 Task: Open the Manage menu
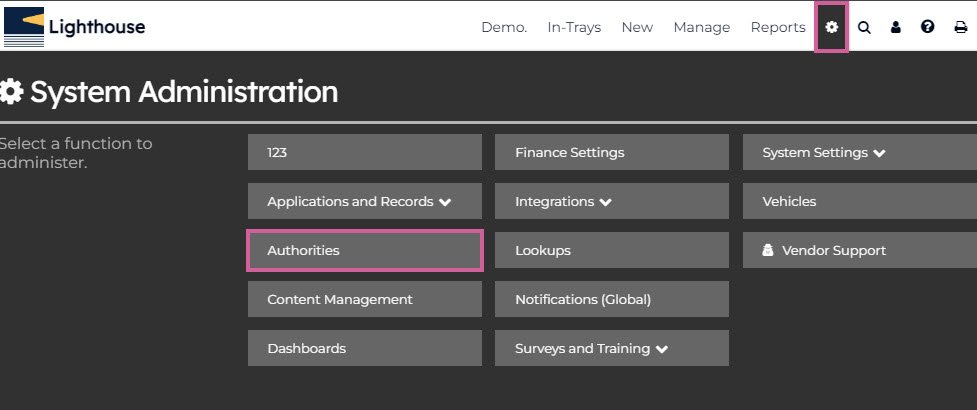click(701, 27)
